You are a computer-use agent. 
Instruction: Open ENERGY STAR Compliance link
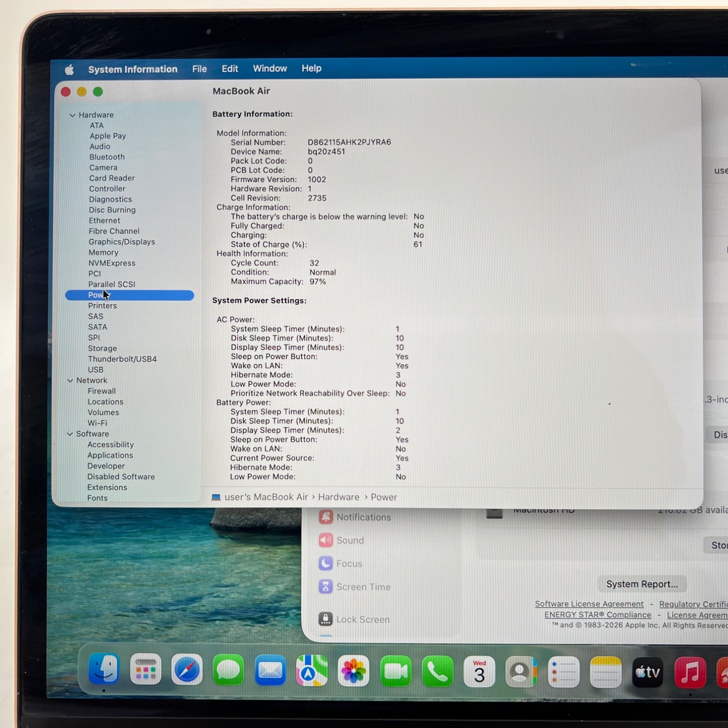598,615
